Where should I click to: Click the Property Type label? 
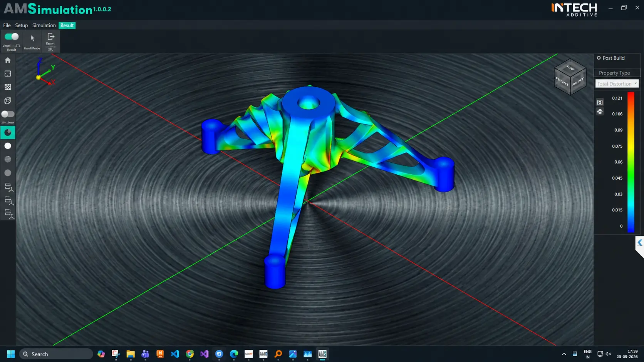(x=614, y=73)
